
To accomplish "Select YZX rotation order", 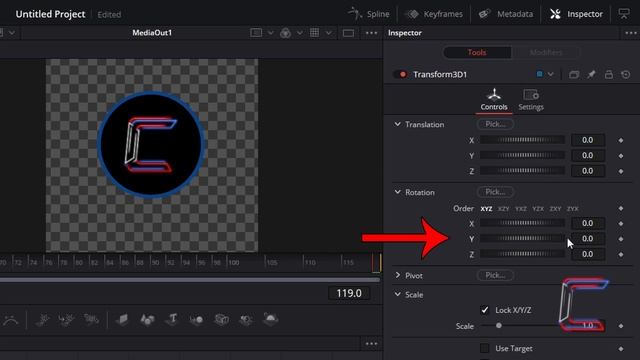I will pos(538,209).
